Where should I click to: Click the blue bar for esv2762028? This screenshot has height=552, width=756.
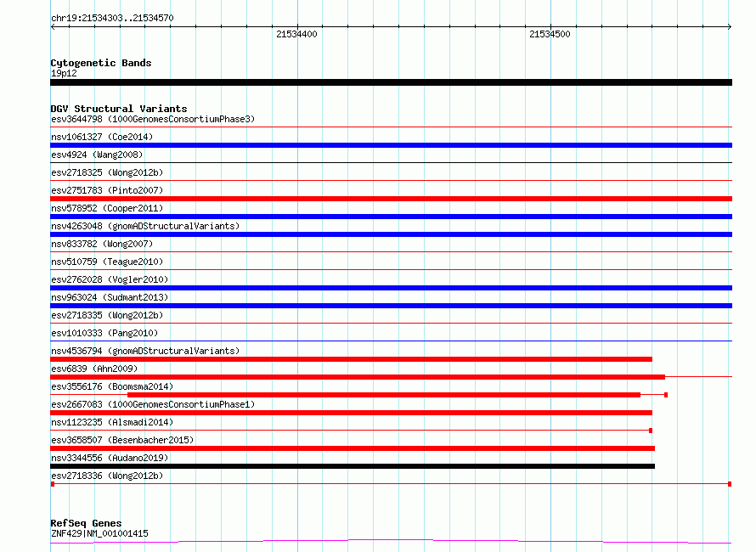point(391,288)
